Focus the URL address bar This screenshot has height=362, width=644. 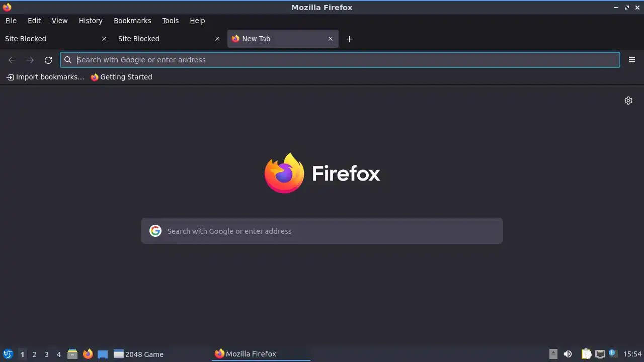[x=340, y=60]
